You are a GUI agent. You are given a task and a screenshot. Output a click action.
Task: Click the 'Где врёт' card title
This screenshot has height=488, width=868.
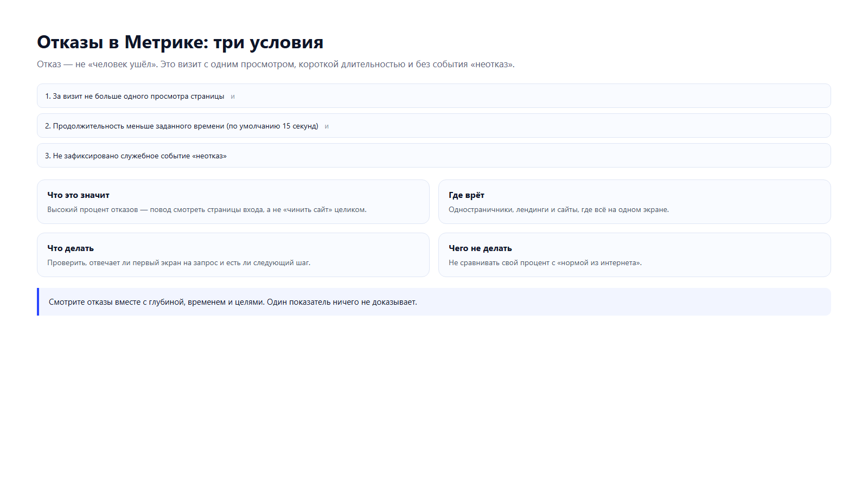click(x=467, y=195)
